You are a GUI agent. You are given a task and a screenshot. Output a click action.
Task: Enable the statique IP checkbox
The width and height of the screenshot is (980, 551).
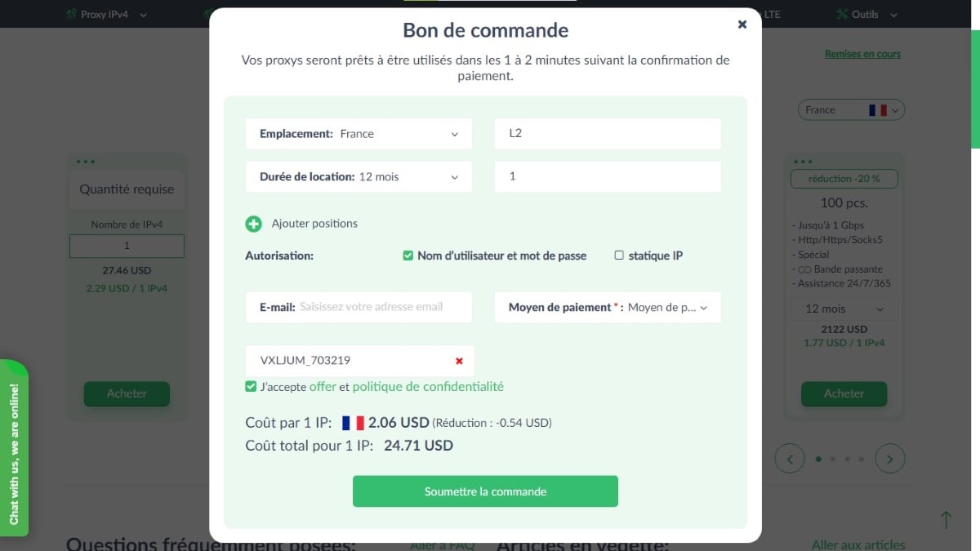(x=619, y=256)
